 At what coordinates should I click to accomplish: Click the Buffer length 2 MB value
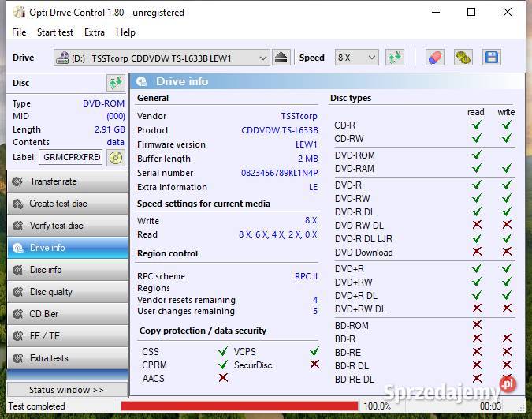307,159
